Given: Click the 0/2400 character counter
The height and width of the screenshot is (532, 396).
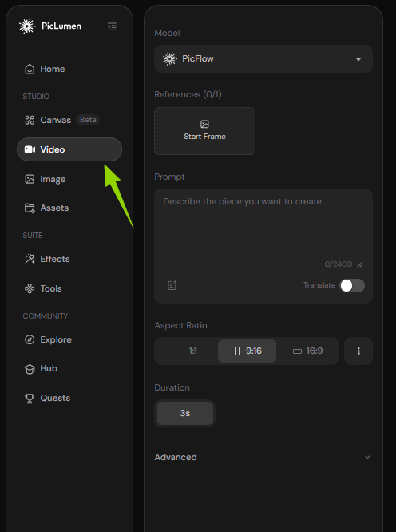Looking at the screenshot, I should [339, 264].
